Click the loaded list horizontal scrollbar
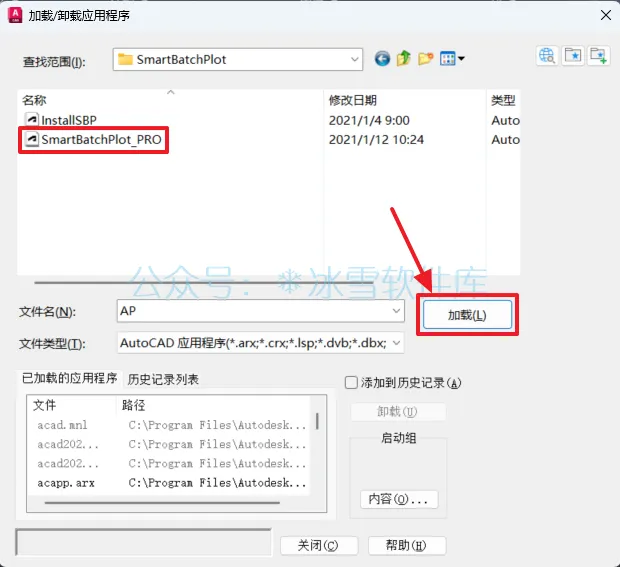The width and height of the screenshot is (620, 567). [162, 503]
